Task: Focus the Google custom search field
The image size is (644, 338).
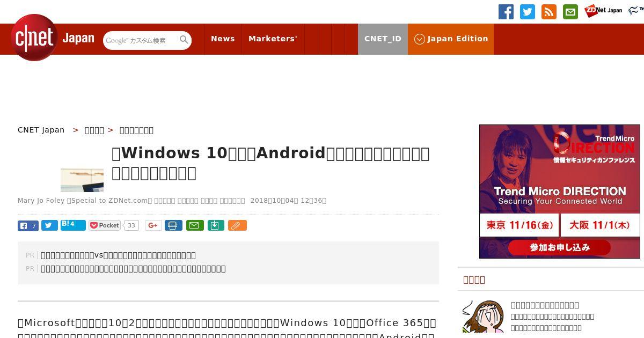Action: tap(141, 40)
